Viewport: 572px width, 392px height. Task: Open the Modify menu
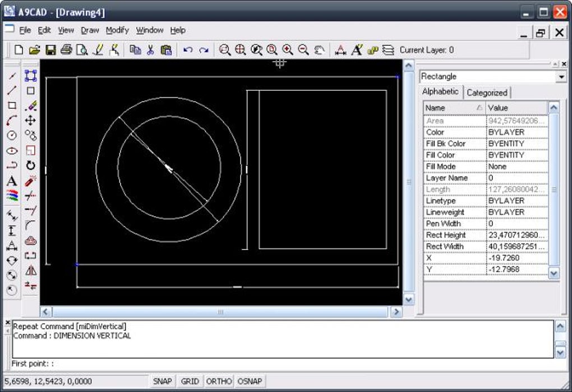[117, 30]
